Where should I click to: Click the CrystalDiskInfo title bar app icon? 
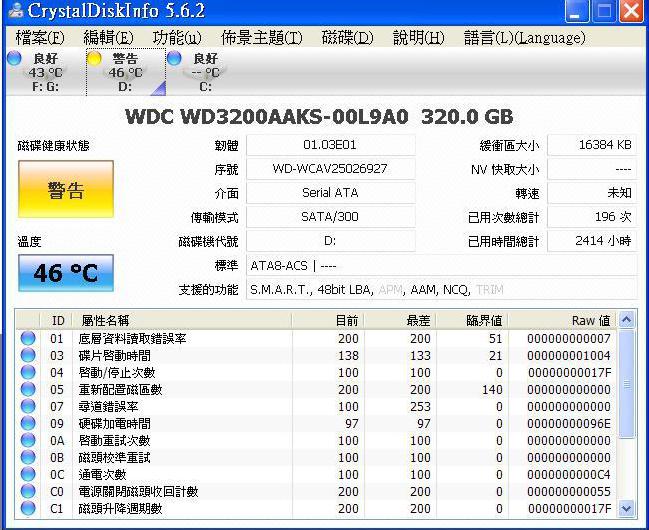(15, 10)
